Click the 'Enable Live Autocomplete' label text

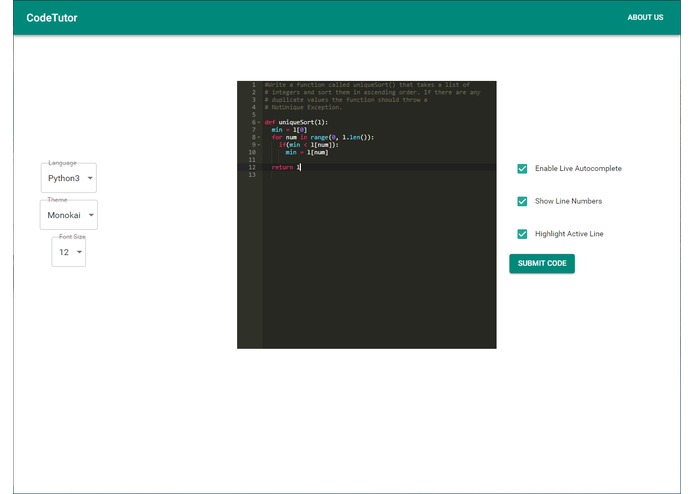pos(578,168)
